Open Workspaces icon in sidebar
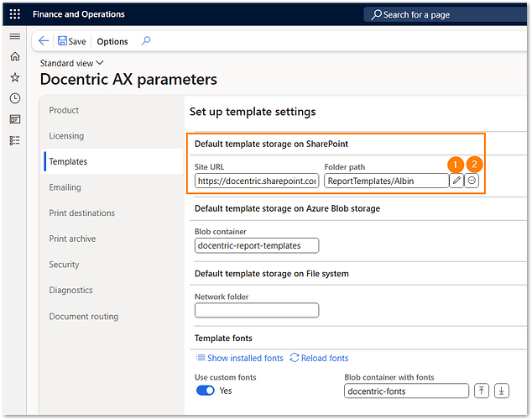The height and width of the screenshot is (420, 532). click(14, 119)
